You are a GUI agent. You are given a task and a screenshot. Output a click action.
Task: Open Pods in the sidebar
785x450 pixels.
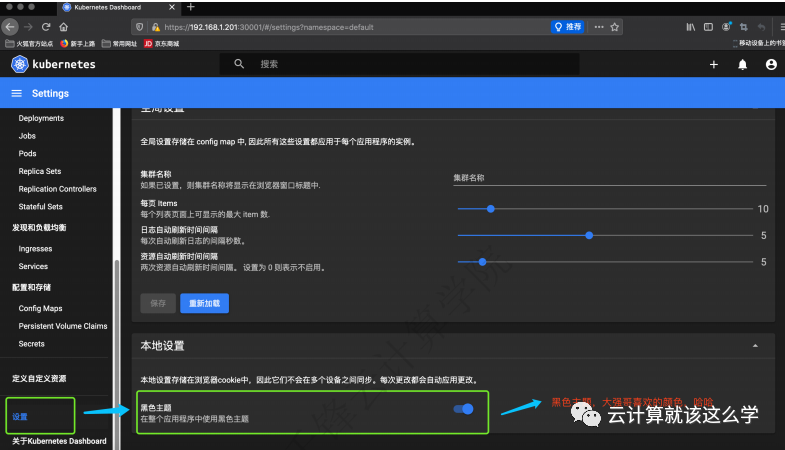click(28, 153)
